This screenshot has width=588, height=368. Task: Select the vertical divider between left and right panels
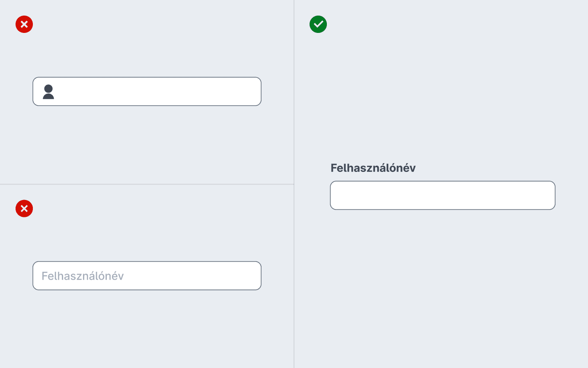click(x=294, y=184)
